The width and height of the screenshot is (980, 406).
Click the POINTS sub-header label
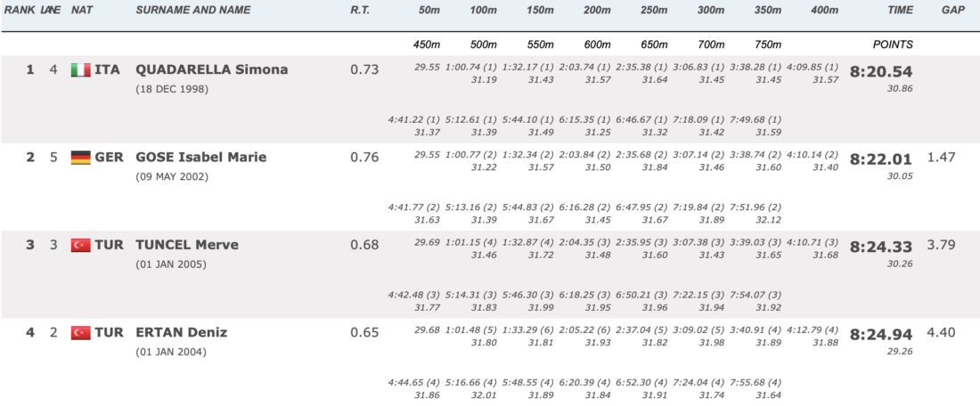pos(893,45)
